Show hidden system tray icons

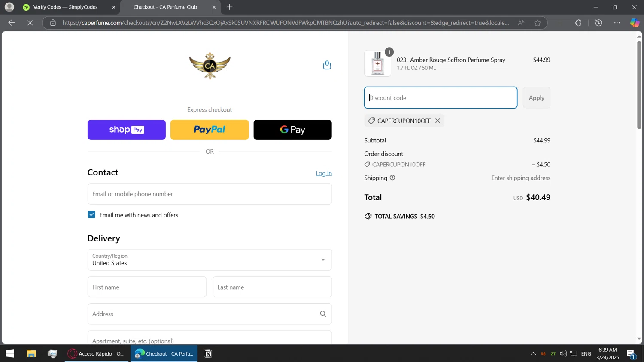click(x=533, y=353)
